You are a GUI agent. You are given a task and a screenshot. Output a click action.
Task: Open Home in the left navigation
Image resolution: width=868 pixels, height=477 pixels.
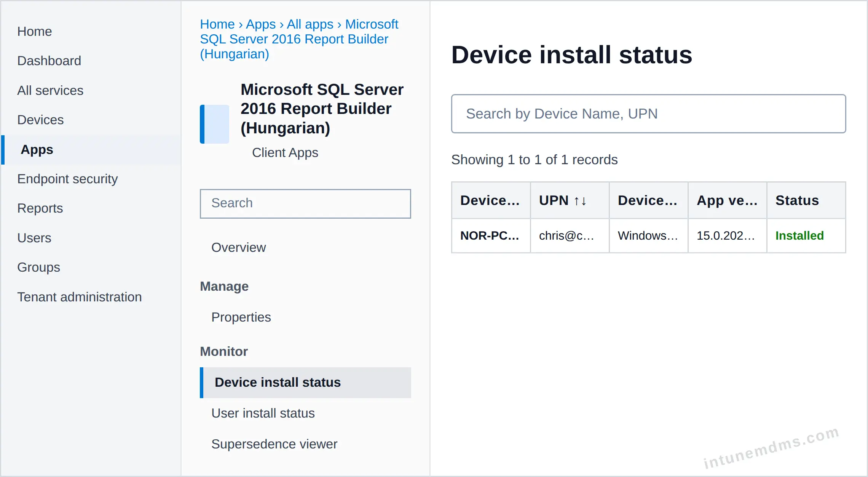pyautogui.click(x=35, y=31)
